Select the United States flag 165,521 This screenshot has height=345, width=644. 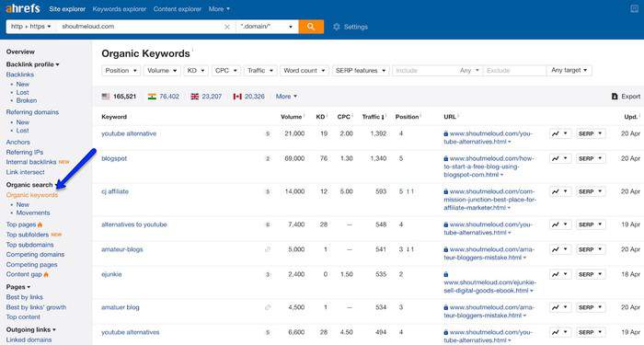[119, 96]
